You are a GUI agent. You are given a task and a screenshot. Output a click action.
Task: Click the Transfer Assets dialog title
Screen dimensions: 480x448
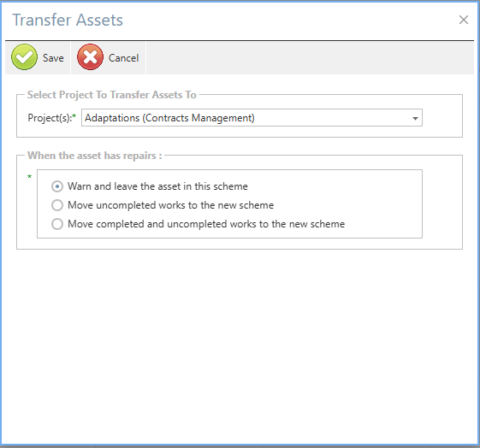click(x=68, y=21)
